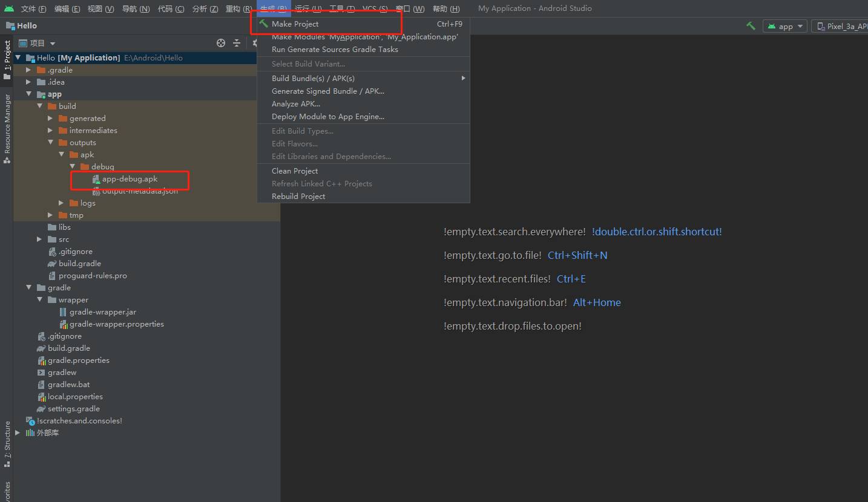Expand the 外部库 external libraries node

18,433
